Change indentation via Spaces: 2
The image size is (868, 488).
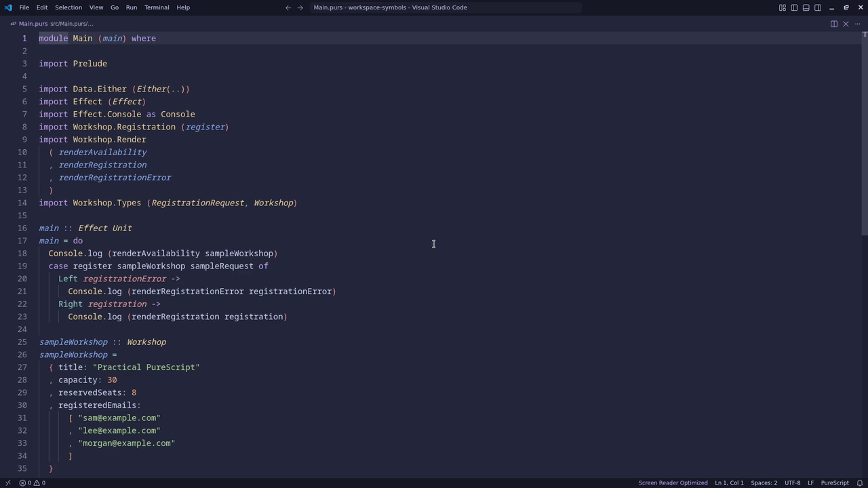tap(764, 483)
